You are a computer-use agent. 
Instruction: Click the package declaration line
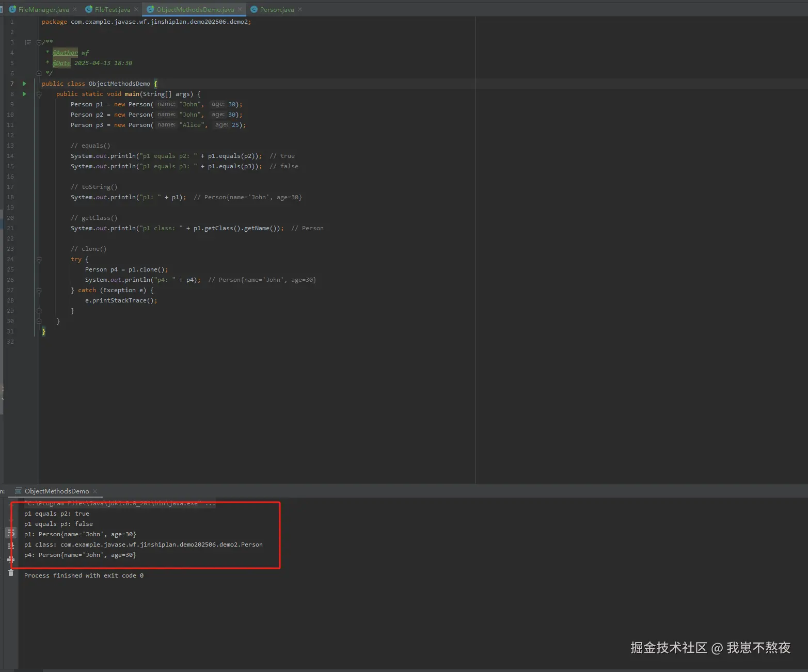point(146,22)
